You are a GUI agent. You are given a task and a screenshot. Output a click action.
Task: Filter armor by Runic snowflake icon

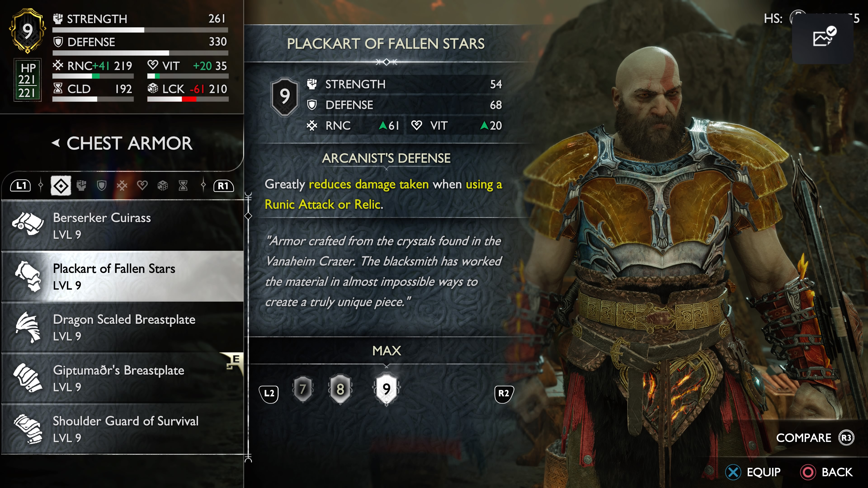point(122,185)
